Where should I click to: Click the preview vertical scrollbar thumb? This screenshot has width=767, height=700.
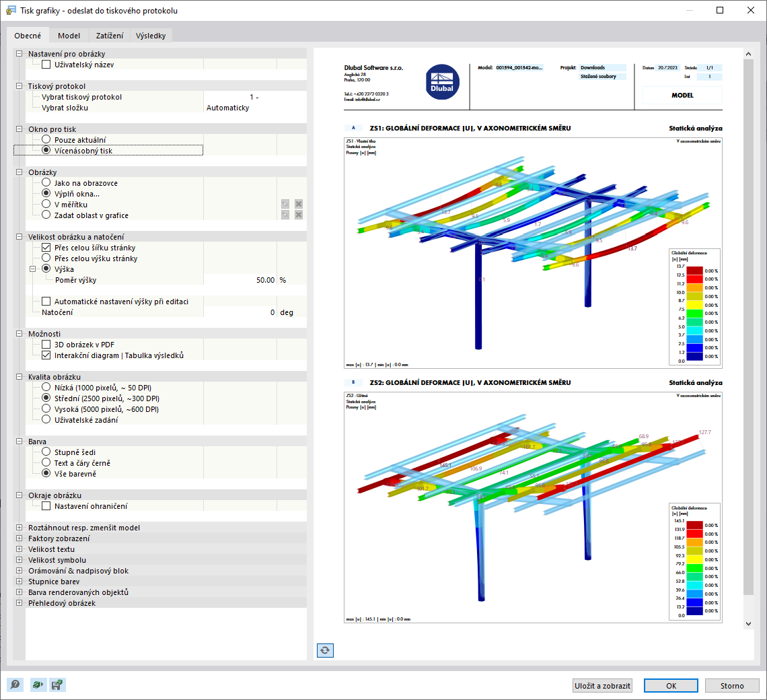point(748,327)
